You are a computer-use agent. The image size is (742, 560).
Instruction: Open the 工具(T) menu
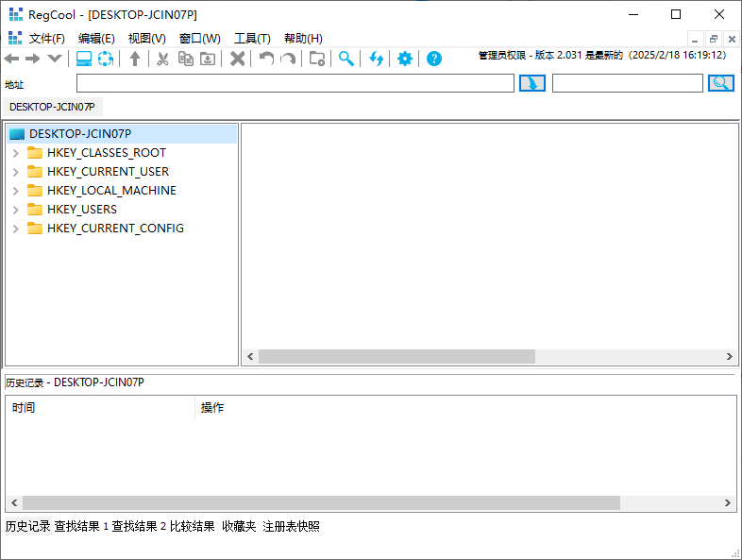pos(252,39)
